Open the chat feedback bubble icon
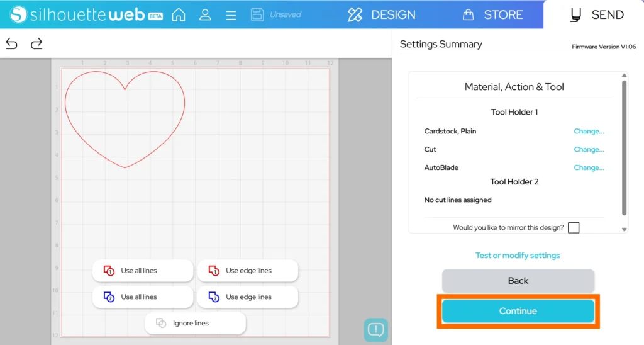 (375, 329)
